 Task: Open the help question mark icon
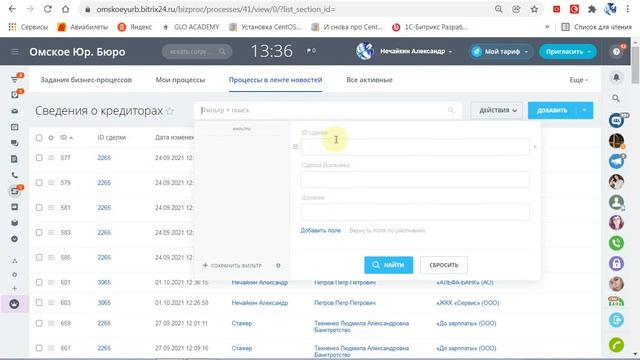(x=616, y=51)
